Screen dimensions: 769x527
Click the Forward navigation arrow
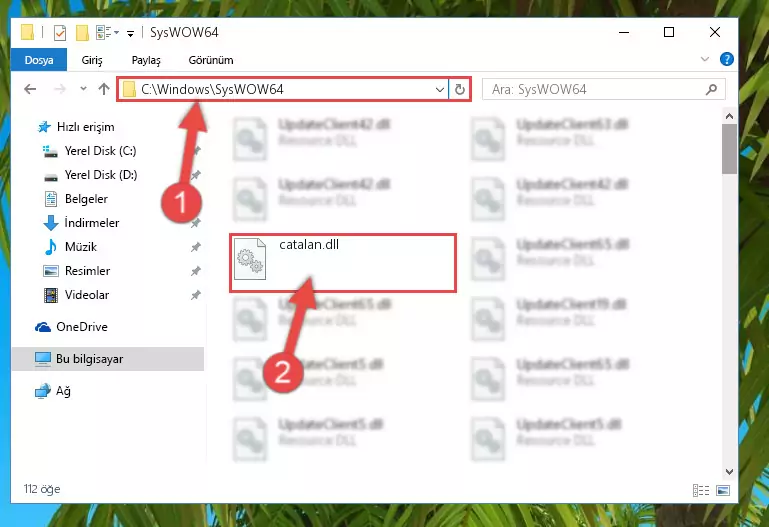click(x=60, y=89)
